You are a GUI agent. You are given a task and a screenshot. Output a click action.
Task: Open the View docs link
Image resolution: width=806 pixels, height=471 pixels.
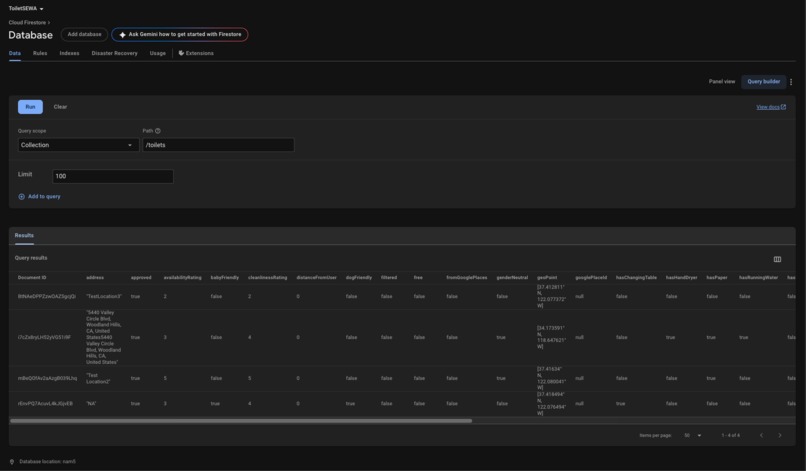point(768,107)
